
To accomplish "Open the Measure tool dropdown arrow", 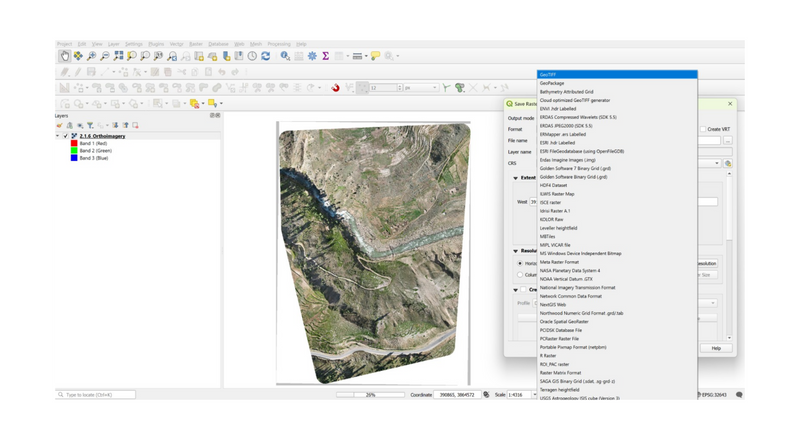I will pos(366,56).
